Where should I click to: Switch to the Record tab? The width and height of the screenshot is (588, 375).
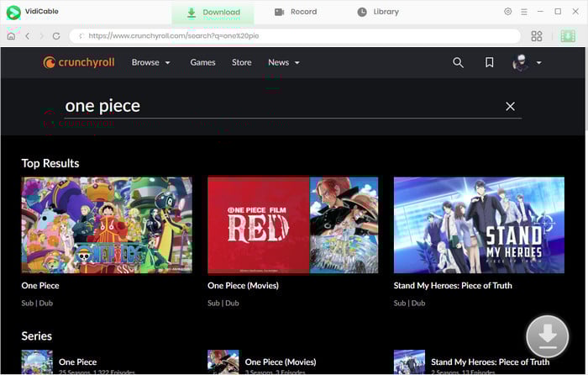point(296,12)
